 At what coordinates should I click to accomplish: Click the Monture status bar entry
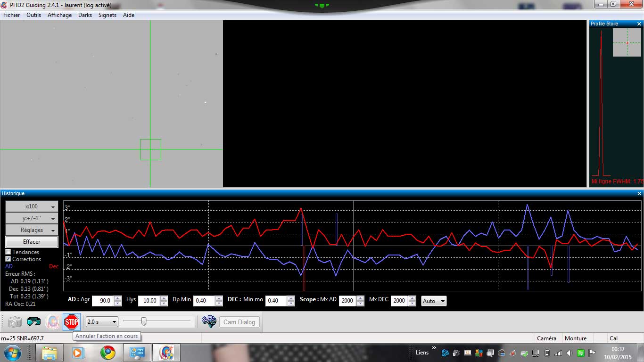pyautogui.click(x=576, y=338)
